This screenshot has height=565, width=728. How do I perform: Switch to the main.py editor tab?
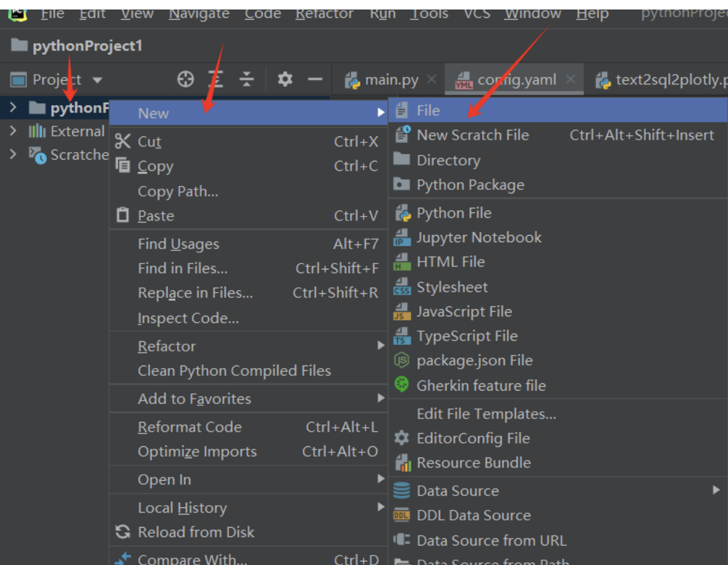click(x=391, y=80)
